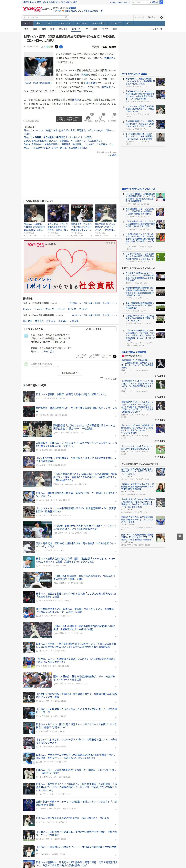This screenshot has width=186, height=868.
Task: Switch to the 速報 tab
Action: pos(38,24)
